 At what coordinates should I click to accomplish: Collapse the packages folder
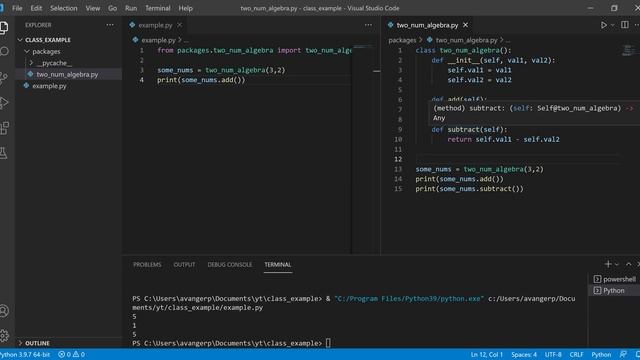point(43,51)
